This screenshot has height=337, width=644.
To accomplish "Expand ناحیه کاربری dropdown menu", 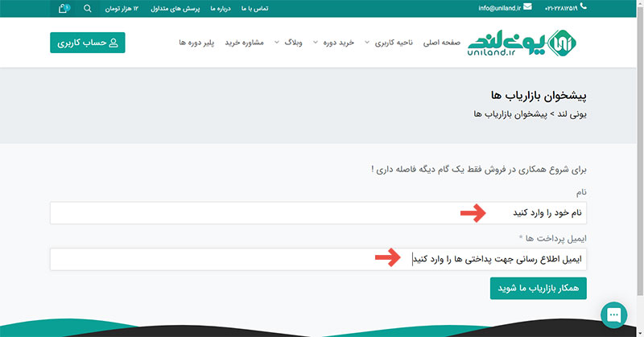I will pyautogui.click(x=389, y=43).
